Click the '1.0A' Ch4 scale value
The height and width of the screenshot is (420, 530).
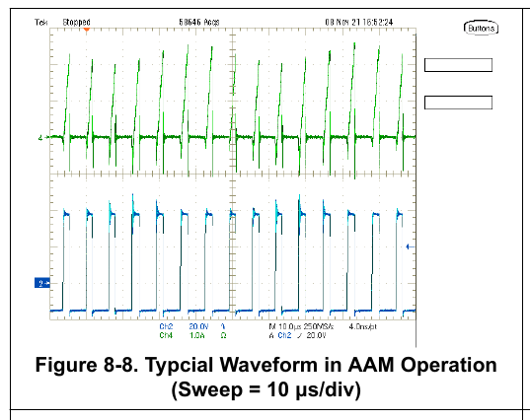[197, 335]
